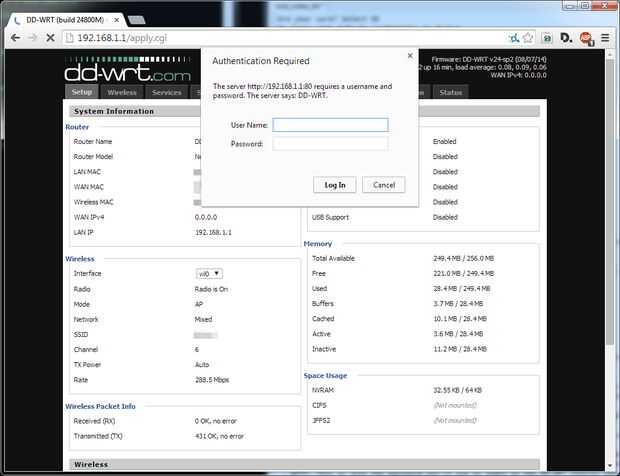
Task: Click the USB Support label
Action: 330,217
